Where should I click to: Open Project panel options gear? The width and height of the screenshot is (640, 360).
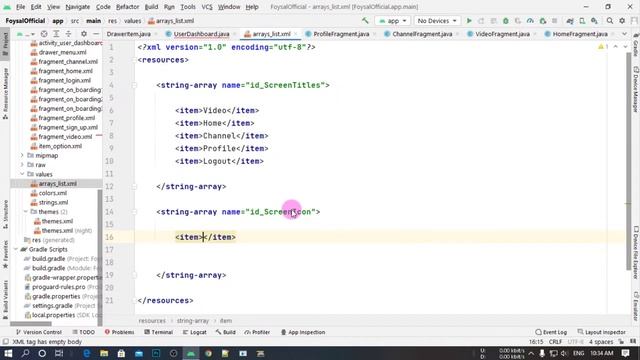tap(84, 34)
